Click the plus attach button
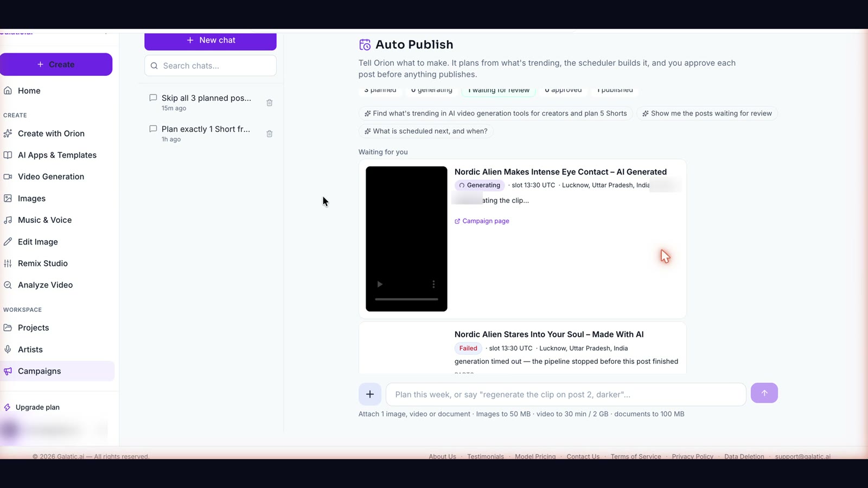Image resolution: width=868 pixels, height=488 pixels. [x=370, y=394]
